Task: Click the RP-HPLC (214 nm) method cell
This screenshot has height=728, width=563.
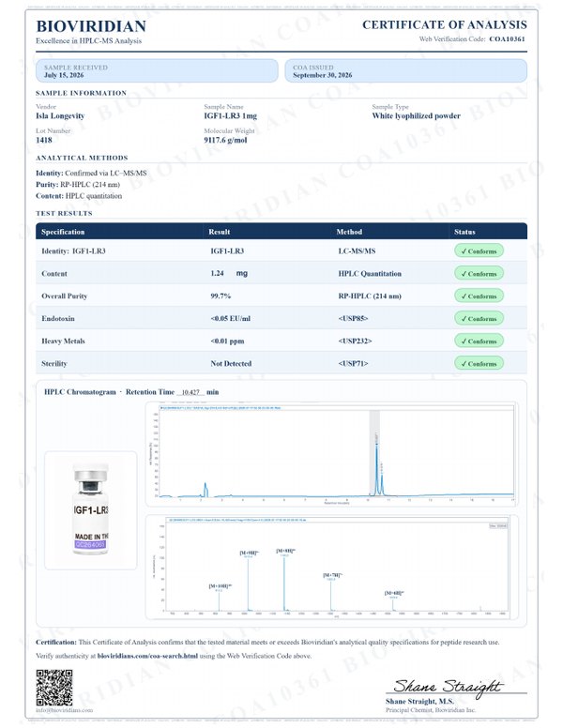Action: 370,296
